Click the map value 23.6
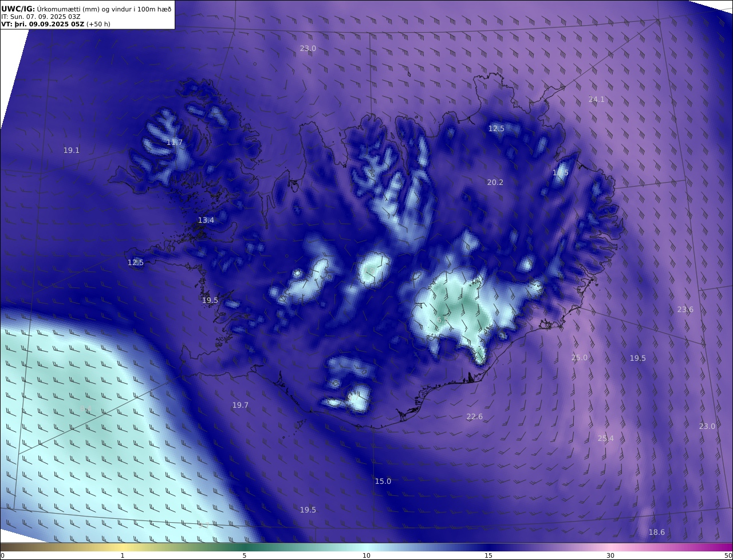The width and height of the screenshot is (733, 560). pos(685,309)
